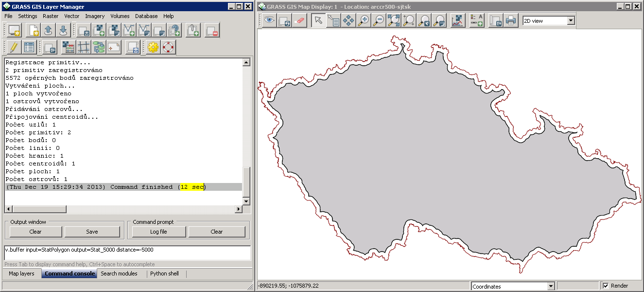644x292 pixels.
Task: Zoom to selected map extent
Action: (394, 20)
